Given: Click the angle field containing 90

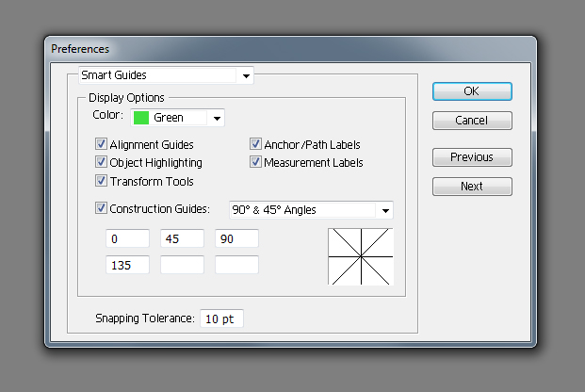Looking at the screenshot, I should 236,239.
